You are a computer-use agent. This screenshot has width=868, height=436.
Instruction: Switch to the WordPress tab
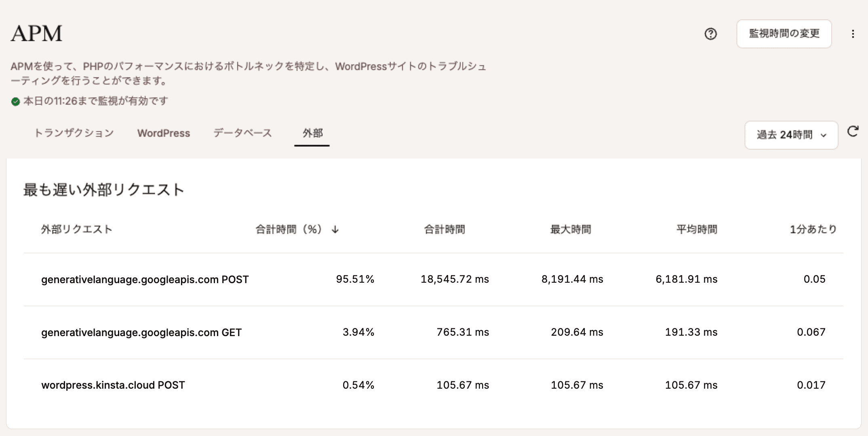(164, 133)
